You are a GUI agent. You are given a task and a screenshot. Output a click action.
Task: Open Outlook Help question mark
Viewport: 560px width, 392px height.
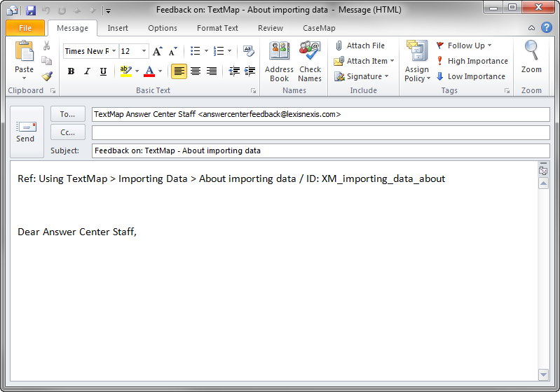click(547, 27)
